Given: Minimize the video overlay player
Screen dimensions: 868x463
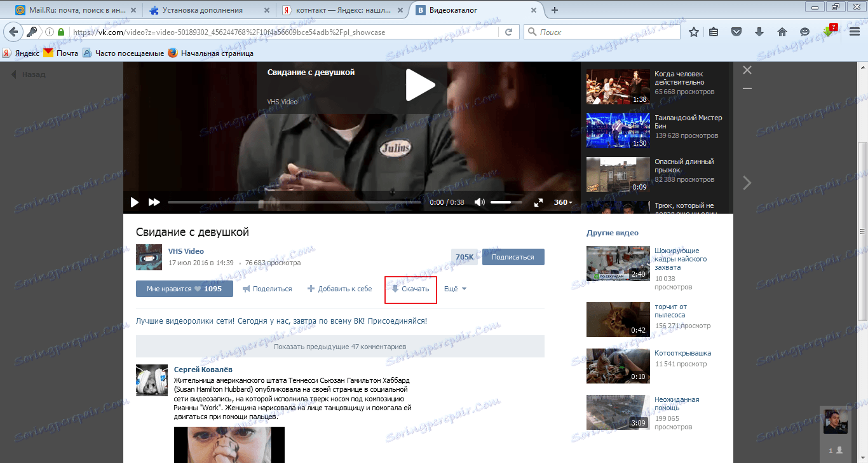Looking at the screenshot, I should point(747,88).
